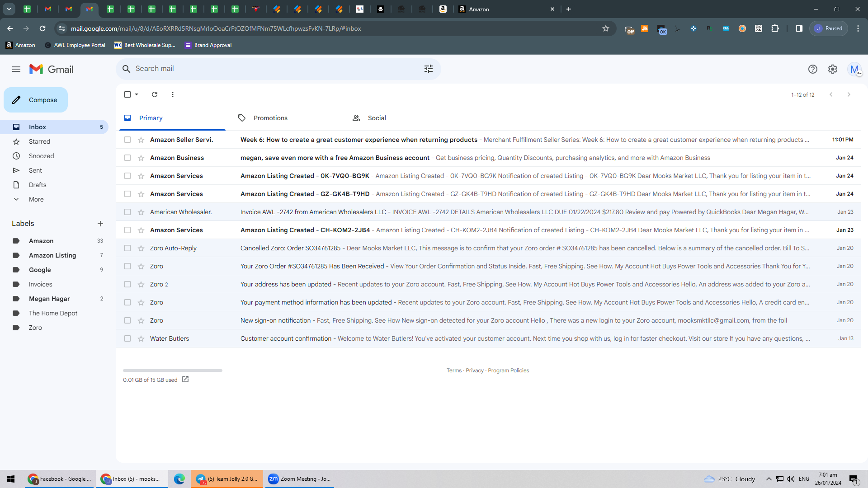The width and height of the screenshot is (868, 488).
Task: Expand the select dropdown arrow beside select-all checkbox
Action: (x=137, y=94)
